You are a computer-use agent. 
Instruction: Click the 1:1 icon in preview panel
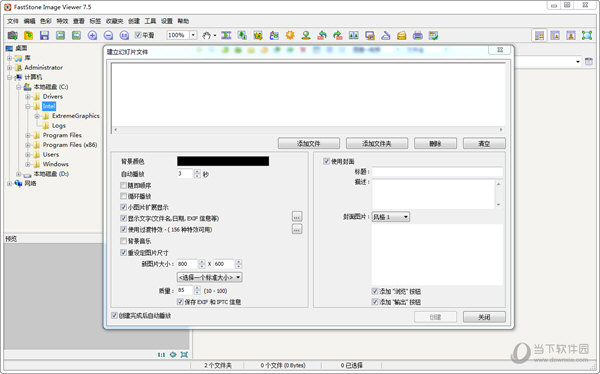pyautogui.click(x=161, y=355)
